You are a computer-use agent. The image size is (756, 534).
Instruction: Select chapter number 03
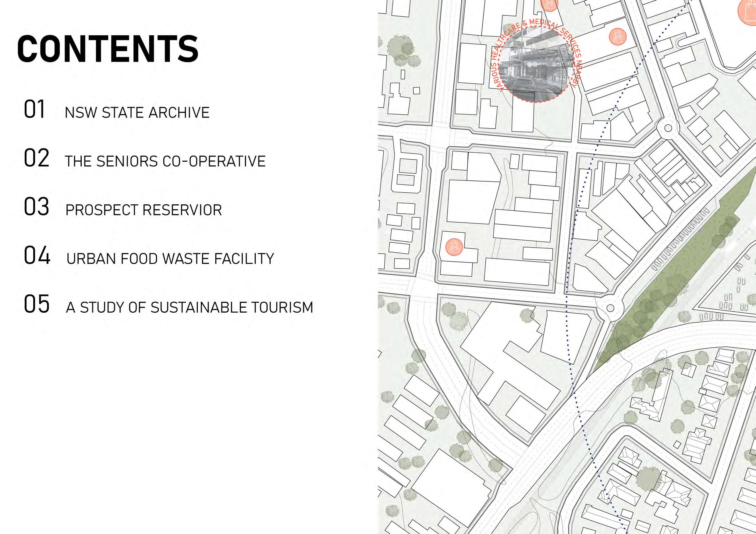[36, 207]
